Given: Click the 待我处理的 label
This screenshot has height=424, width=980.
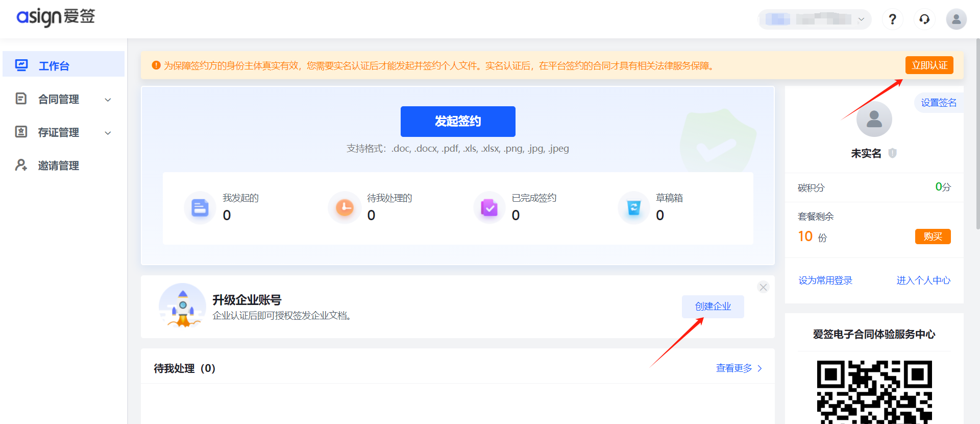Looking at the screenshot, I should tap(389, 198).
